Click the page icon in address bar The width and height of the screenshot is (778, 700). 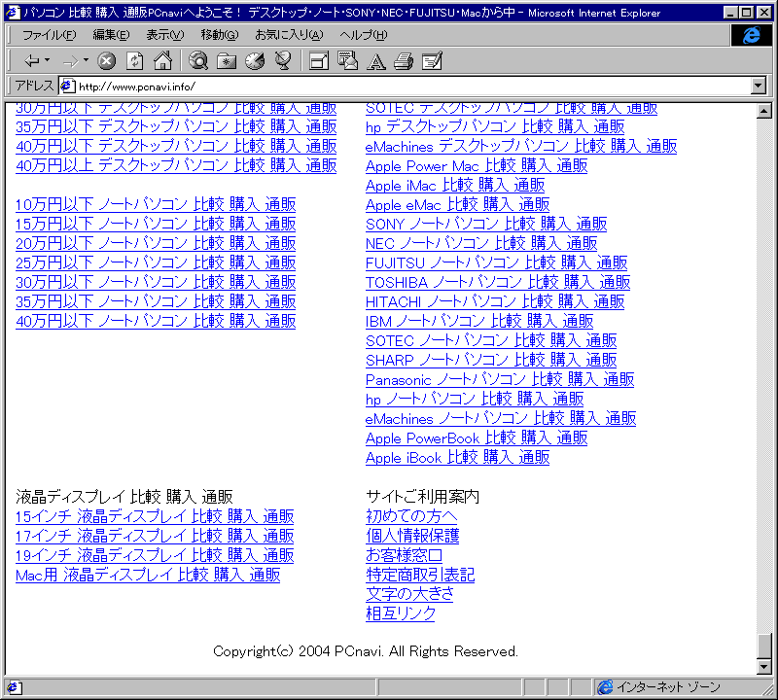coord(67,87)
